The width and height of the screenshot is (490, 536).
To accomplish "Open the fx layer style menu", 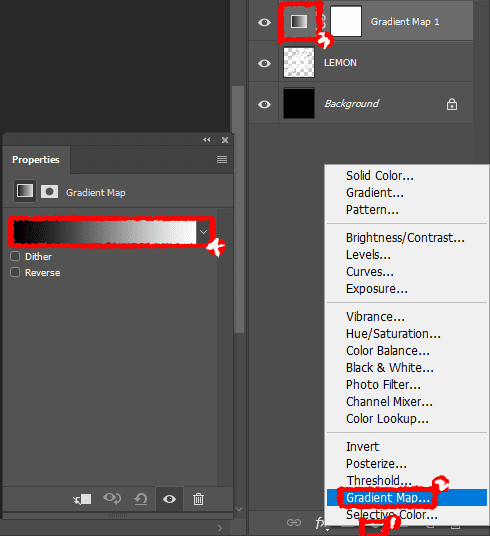I will pyautogui.click(x=319, y=522).
